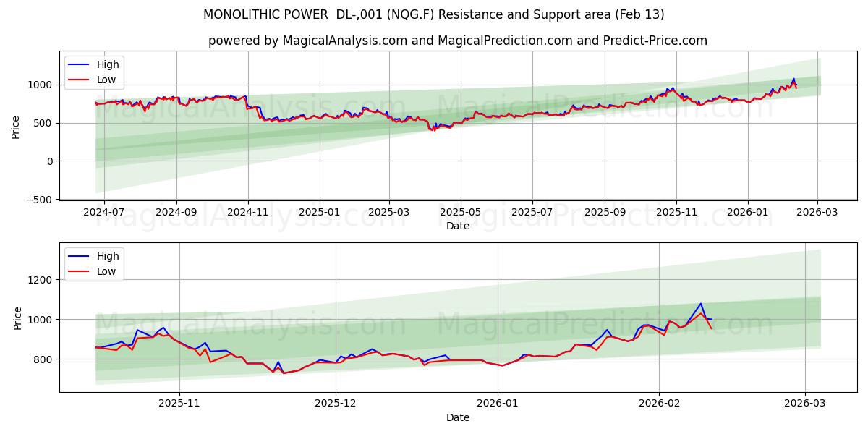Click the '2025-05' date tick on the top chart
868x434 pixels.
(461, 213)
